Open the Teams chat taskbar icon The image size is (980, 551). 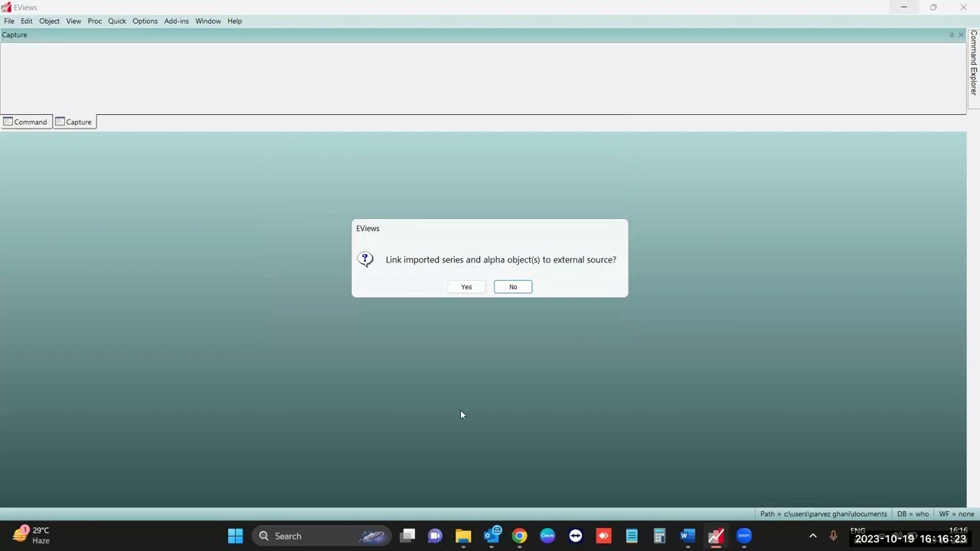pos(435,536)
